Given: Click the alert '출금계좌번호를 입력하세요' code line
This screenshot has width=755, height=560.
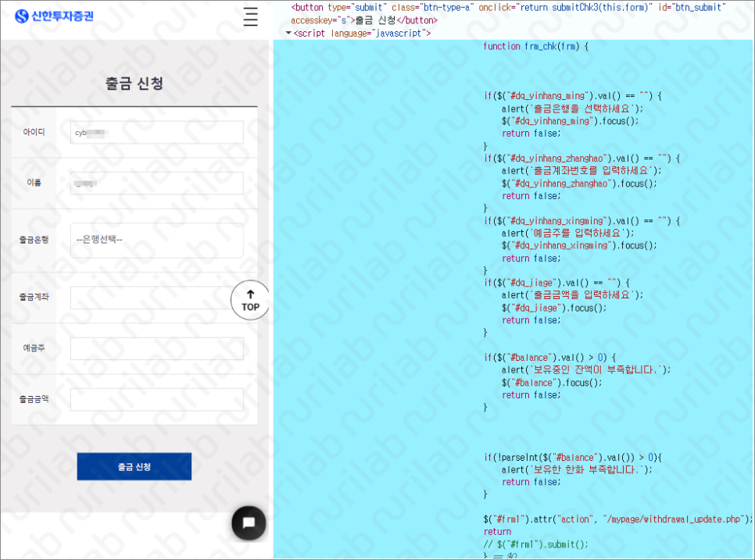Looking at the screenshot, I should coord(581,171).
